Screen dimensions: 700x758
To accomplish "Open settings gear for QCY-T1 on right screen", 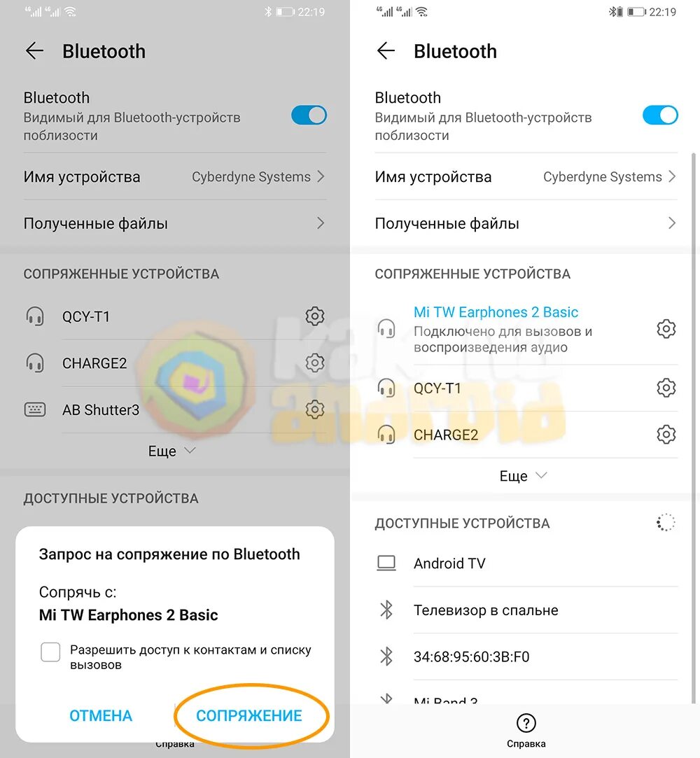I will (x=666, y=388).
